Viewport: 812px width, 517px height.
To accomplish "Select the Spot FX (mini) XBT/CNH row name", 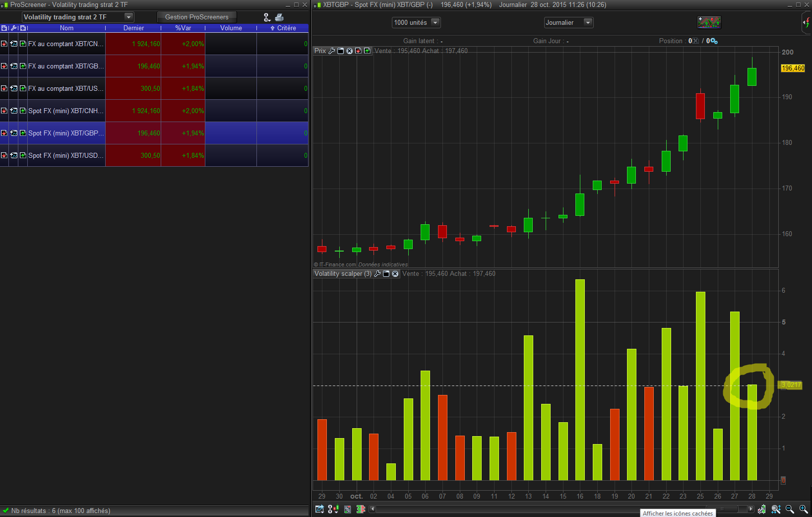I will click(x=66, y=111).
